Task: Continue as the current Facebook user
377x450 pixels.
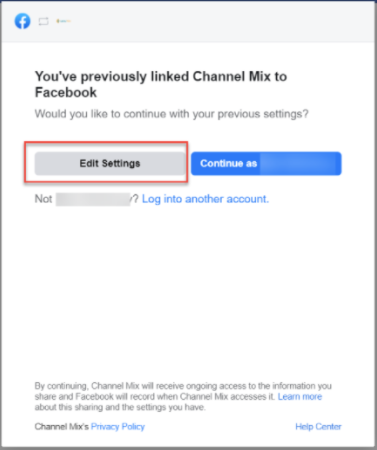Action: [x=266, y=163]
